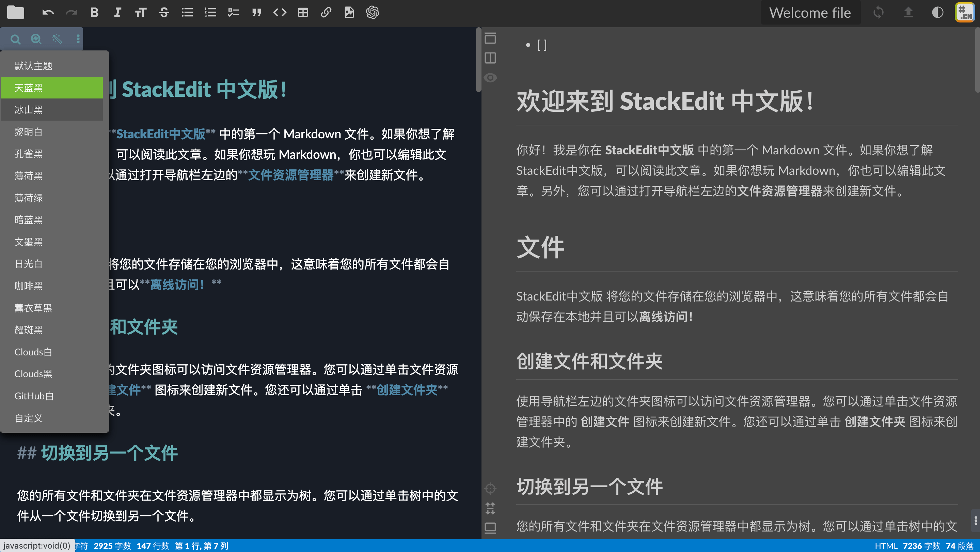Toggle side-by-side preview split icon
980x552 pixels.
(x=490, y=58)
